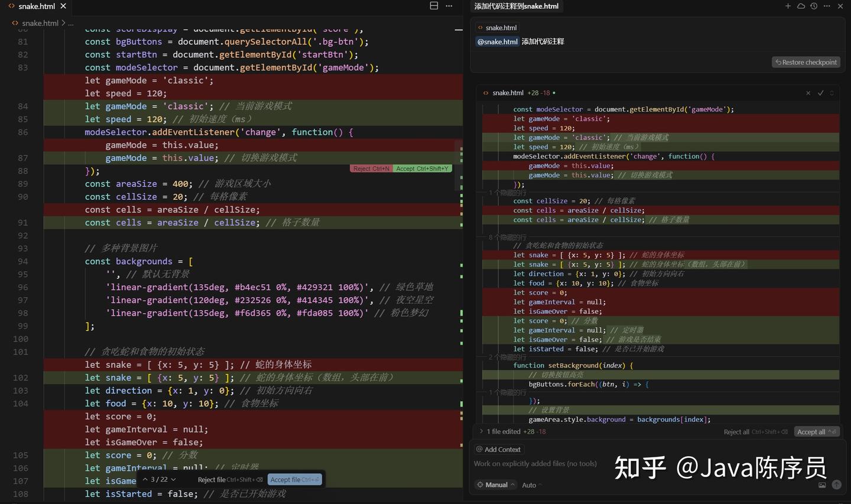Open more options in the chat panel header
Viewport: 851px width, 504px height.
point(827,6)
